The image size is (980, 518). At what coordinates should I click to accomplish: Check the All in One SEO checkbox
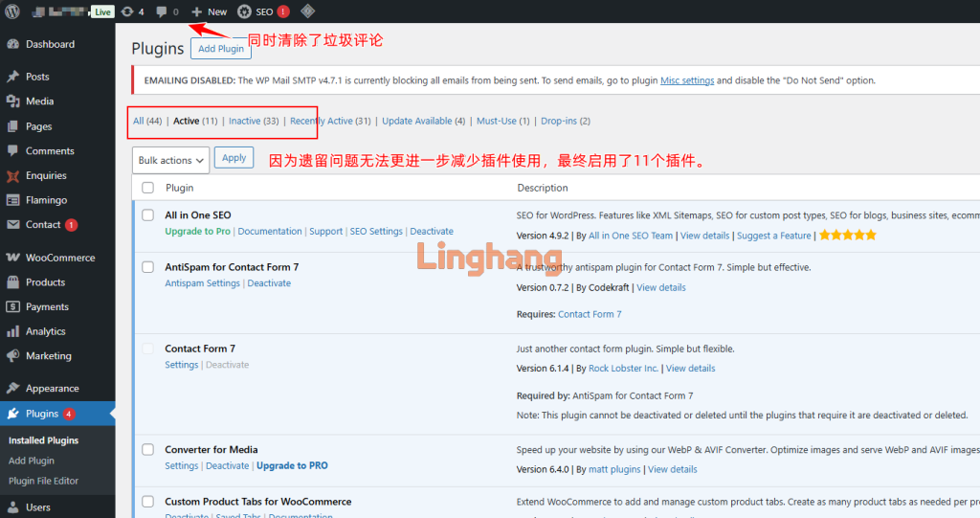pyautogui.click(x=147, y=215)
